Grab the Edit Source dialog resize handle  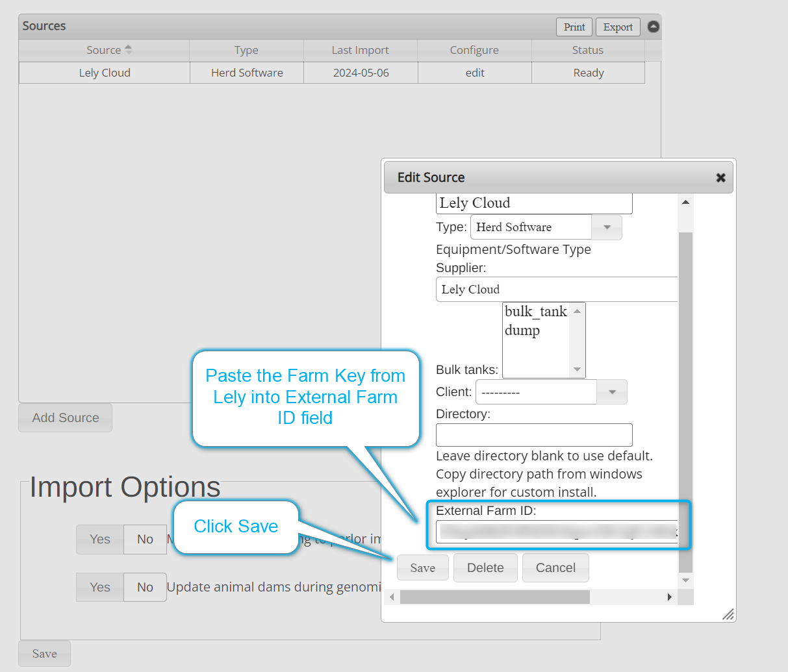[x=728, y=614]
